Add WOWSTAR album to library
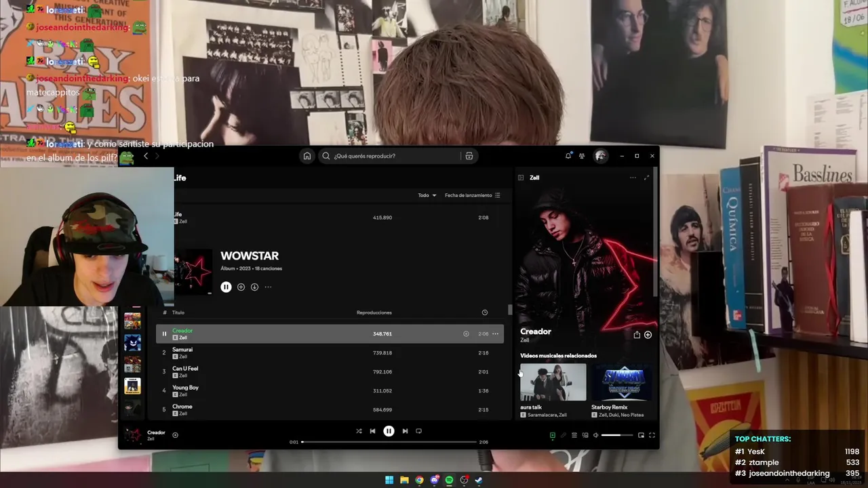The image size is (868, 488). 241,287
